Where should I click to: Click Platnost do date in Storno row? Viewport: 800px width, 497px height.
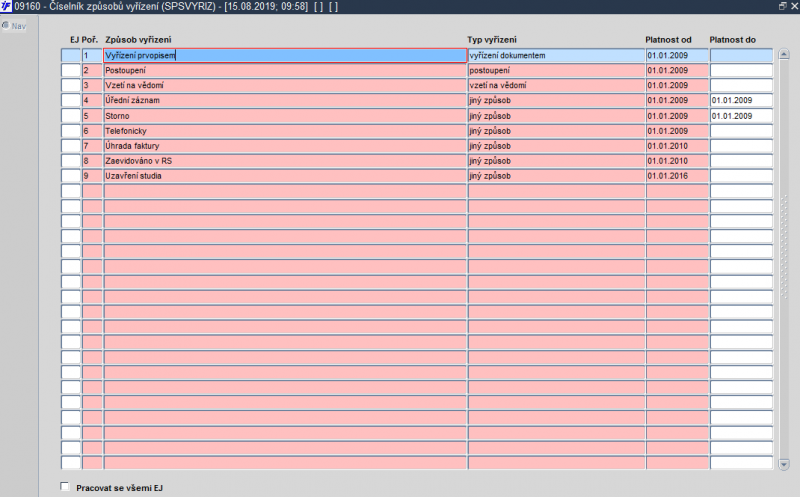pyautogui.click(x=741, y=116)
